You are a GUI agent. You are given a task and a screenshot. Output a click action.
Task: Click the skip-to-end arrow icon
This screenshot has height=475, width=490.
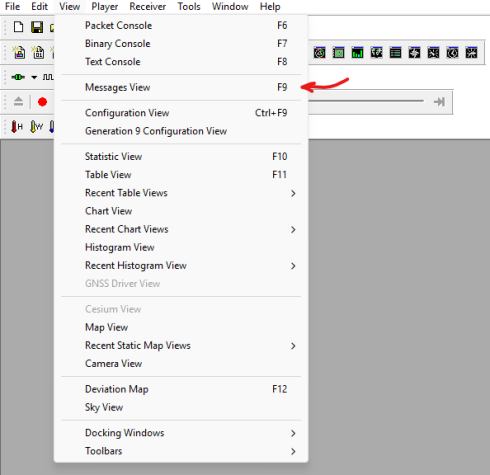coord(439,102)
